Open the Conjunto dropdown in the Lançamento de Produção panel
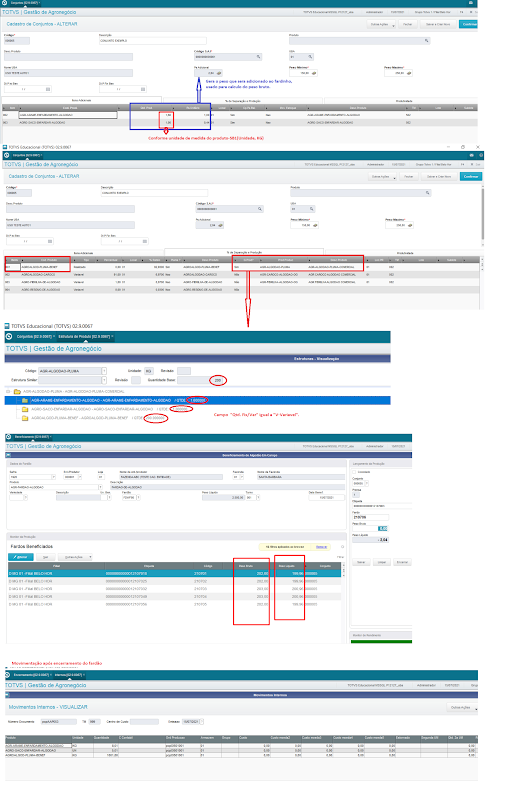This screenshot has width=512, height=809. pos(368,483)
